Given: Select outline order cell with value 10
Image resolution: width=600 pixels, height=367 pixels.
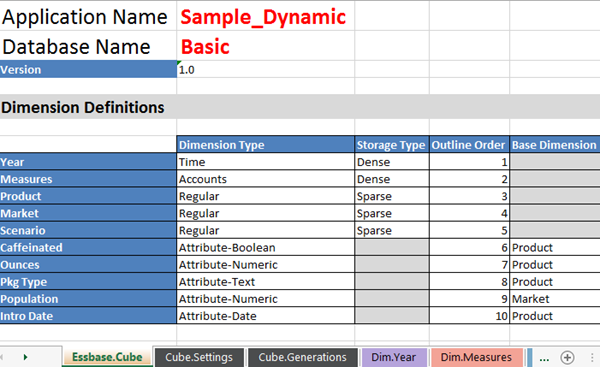Looking at the screenshot, I should click(x=469, y=316).
